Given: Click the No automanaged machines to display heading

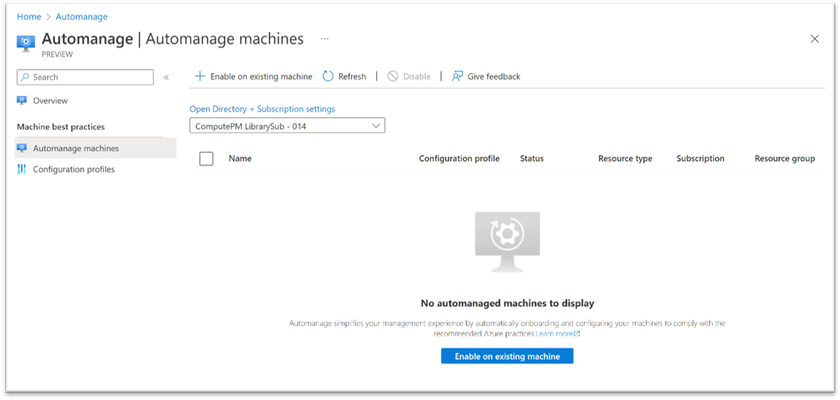Looking at the screenshot, I should tap(507, 304).
